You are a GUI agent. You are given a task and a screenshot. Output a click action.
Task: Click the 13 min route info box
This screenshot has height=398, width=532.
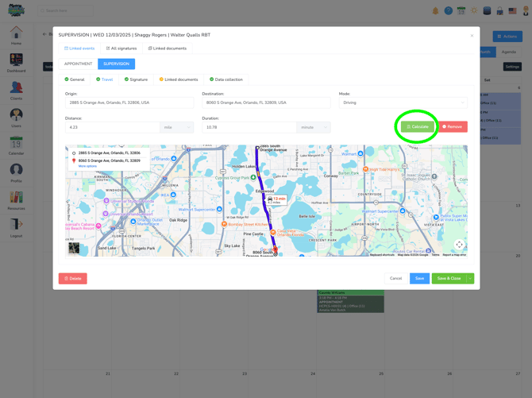point(276,200)
